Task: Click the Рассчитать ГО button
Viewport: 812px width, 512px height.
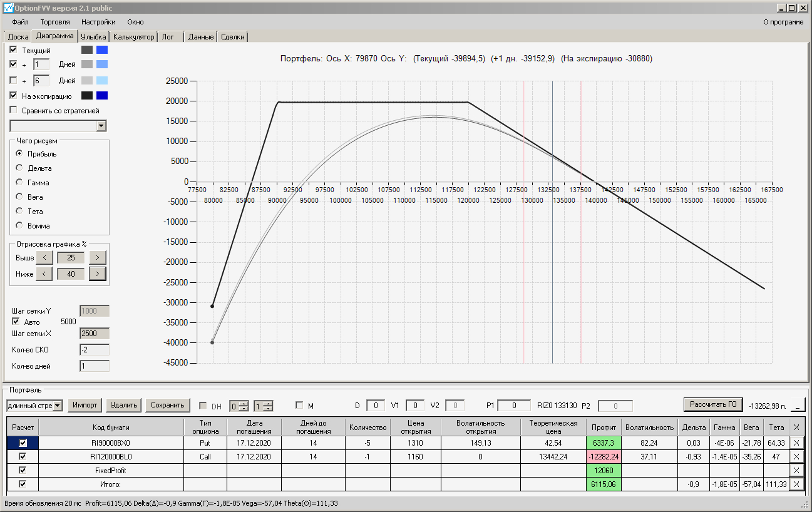Action: coord(712,404)
